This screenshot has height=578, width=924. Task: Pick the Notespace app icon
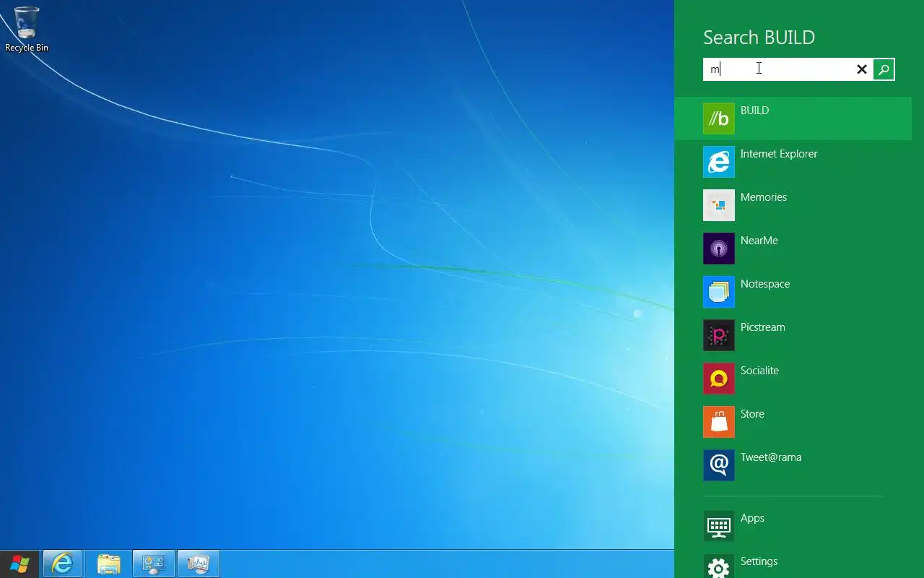click(x=718, y=292)
